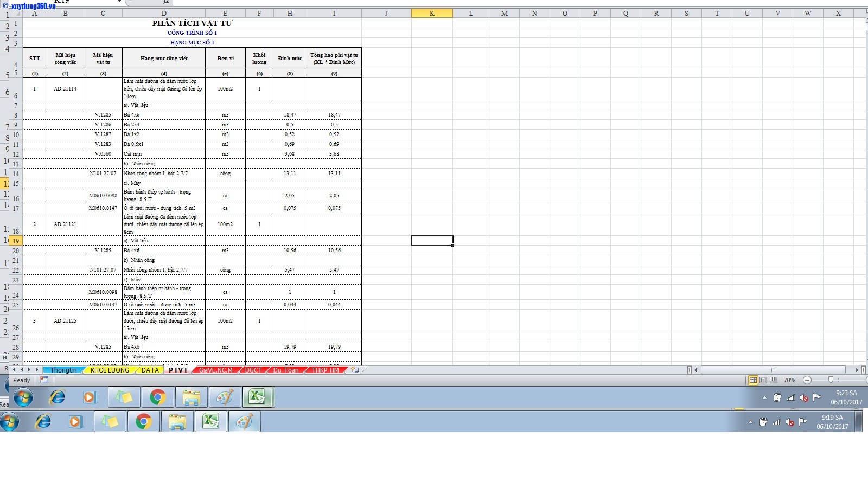Jump to last sheet tab arrow
Image resolution: width=868 pixels, height=488 pixels.
pyautogui.click(x=37, y=370)
